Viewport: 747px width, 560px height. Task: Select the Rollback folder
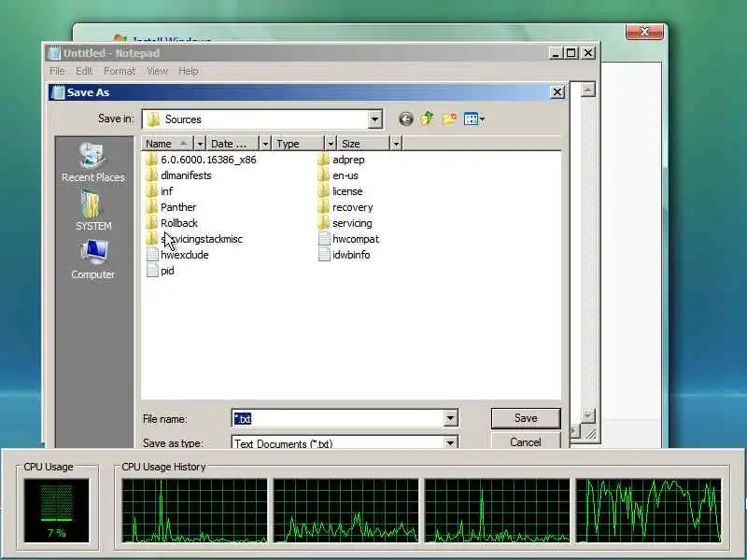172,223
